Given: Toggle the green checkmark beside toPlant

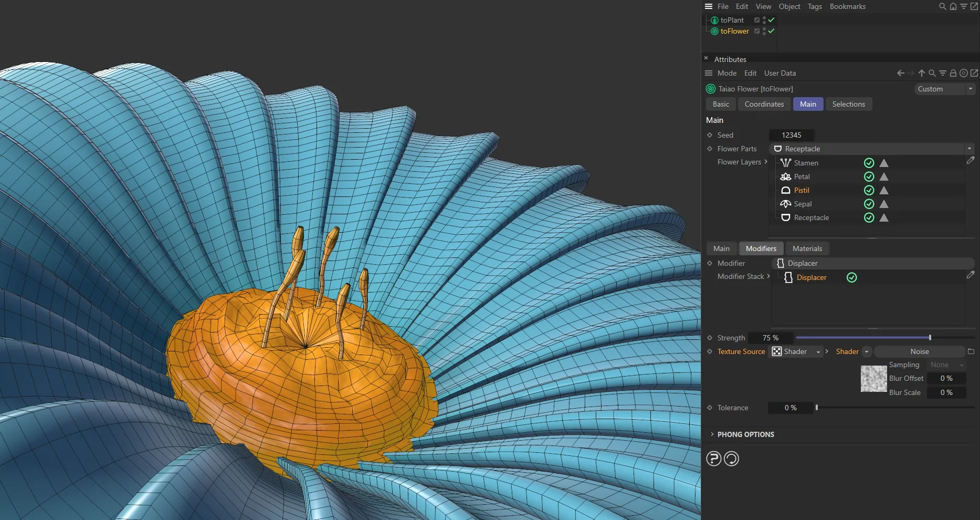Looking at the screenshot, I should tap(771, 19).
